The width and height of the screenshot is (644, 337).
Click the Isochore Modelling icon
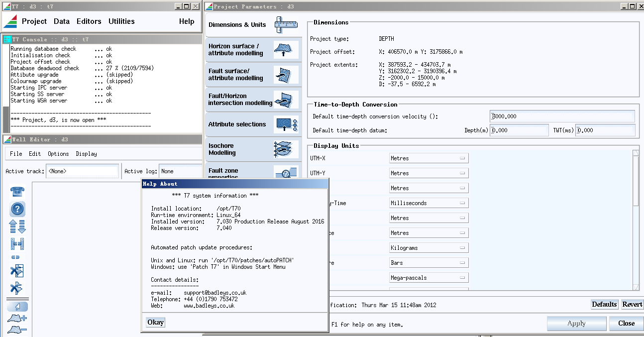286,149
